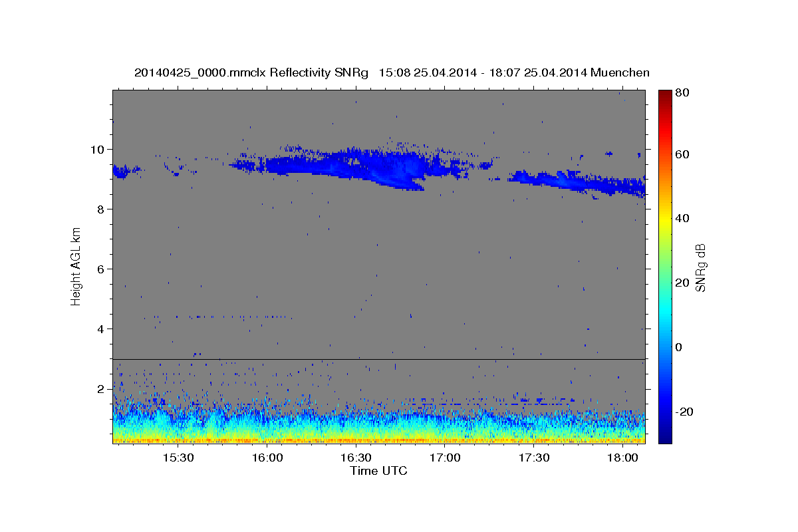Click the 17:00 time tick label
Screen dimensions: 798x532
[445, 458]
